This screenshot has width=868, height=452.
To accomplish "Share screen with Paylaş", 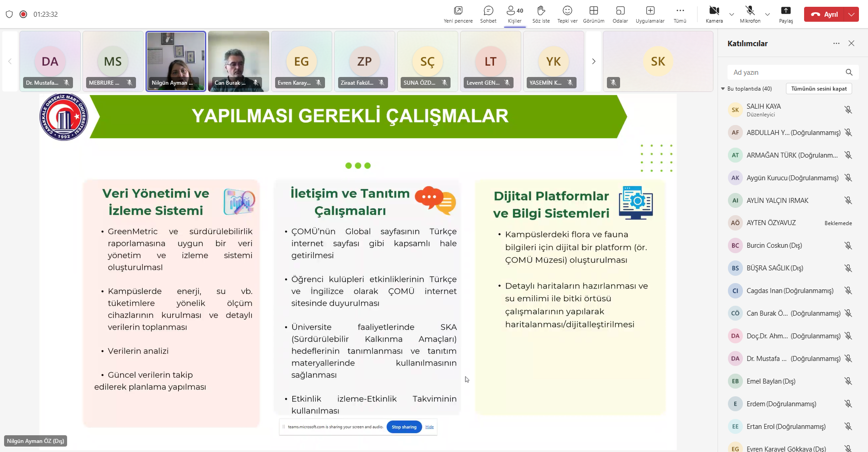I will click(x=786, y=14).
